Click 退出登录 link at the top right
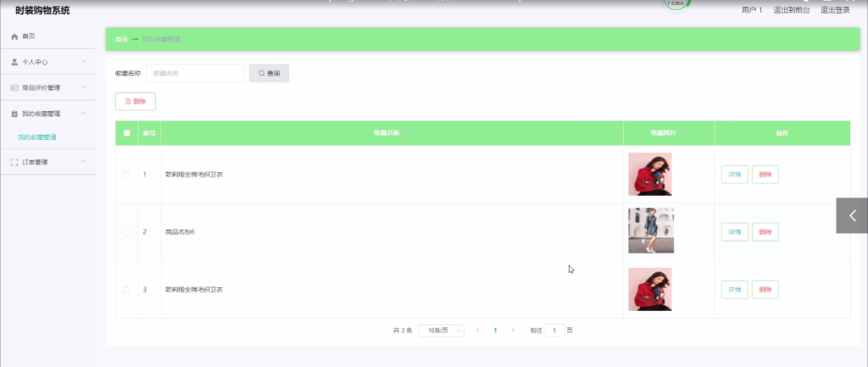Screen dimensions: 868x367 835,10
